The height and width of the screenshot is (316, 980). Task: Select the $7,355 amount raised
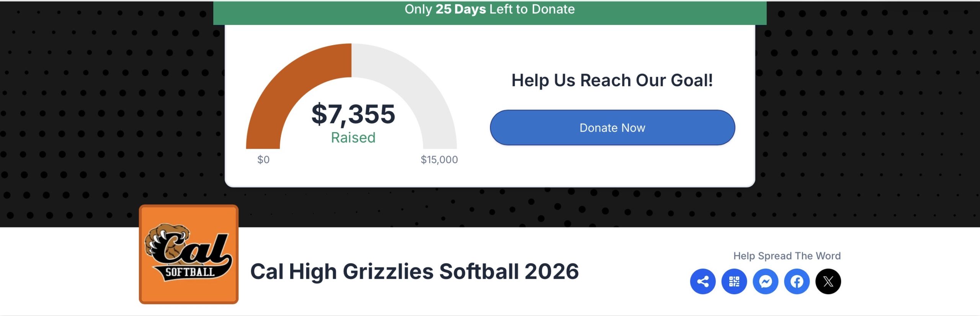click(353, 114)
